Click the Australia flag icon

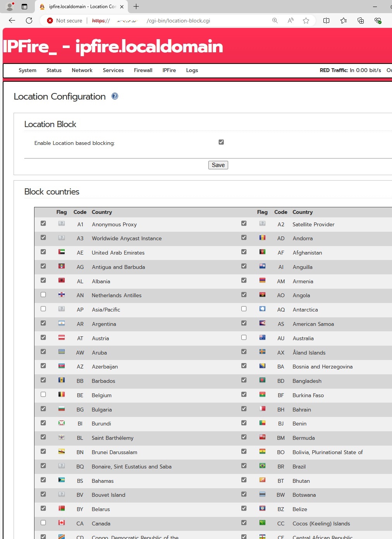pyautogui.click(x=262, y=338)
